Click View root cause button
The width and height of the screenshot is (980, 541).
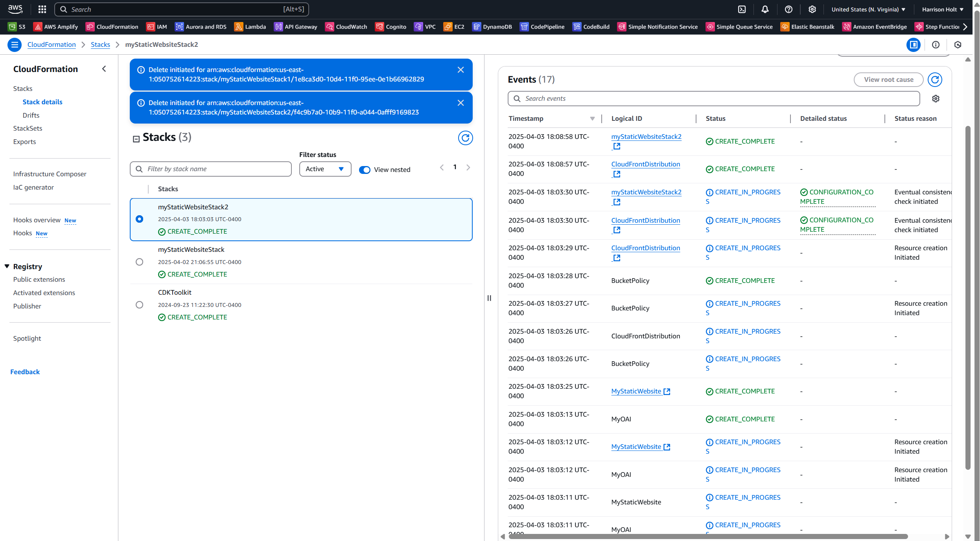(x=888, y=79)
